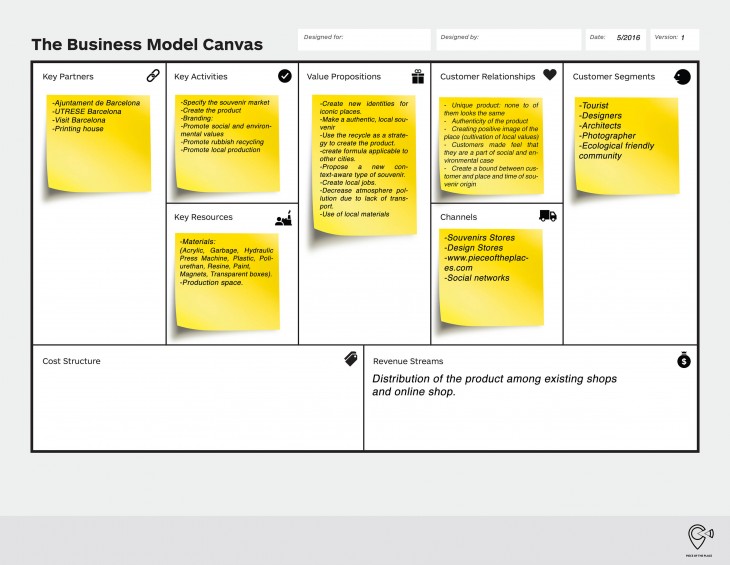Click the Customer Relationships heart icon
Viewport: 730px width, 565px height.
point(549,75)
